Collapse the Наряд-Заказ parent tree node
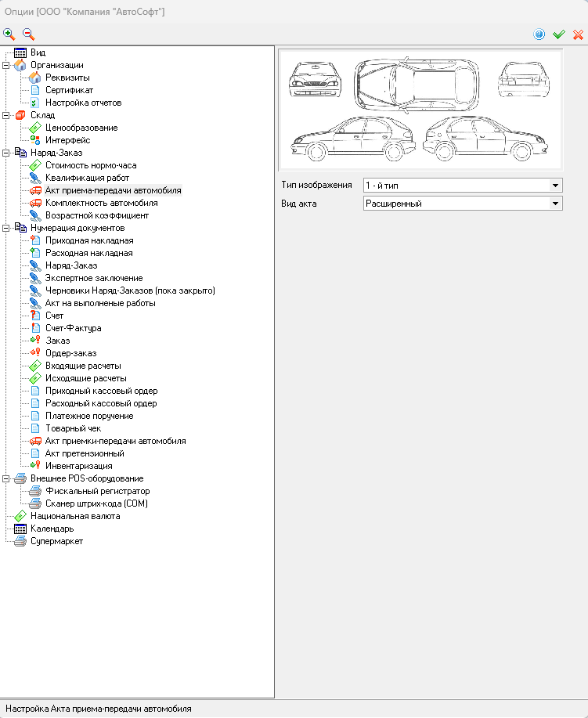 (x=5, y=153)
